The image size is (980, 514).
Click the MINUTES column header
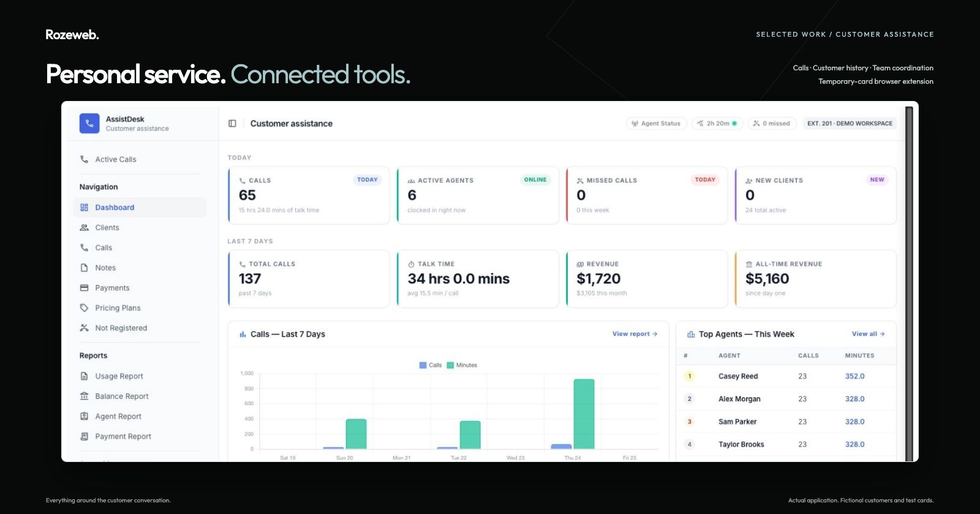(859, 356)
